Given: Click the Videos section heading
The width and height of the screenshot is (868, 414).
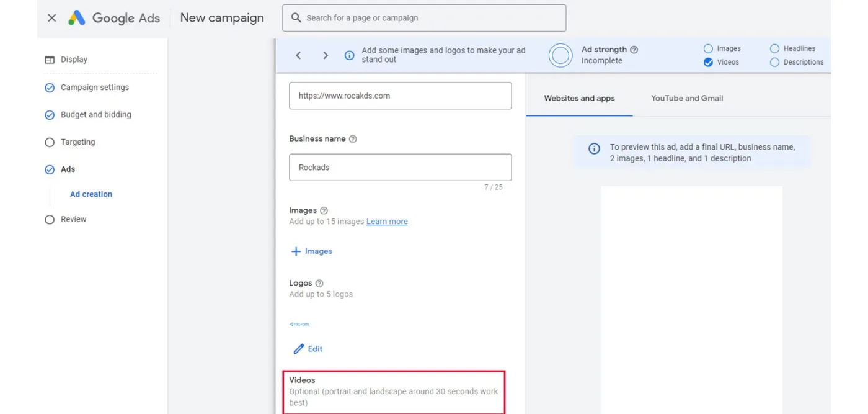Looking at the screenshot, I should coord(302,380).
